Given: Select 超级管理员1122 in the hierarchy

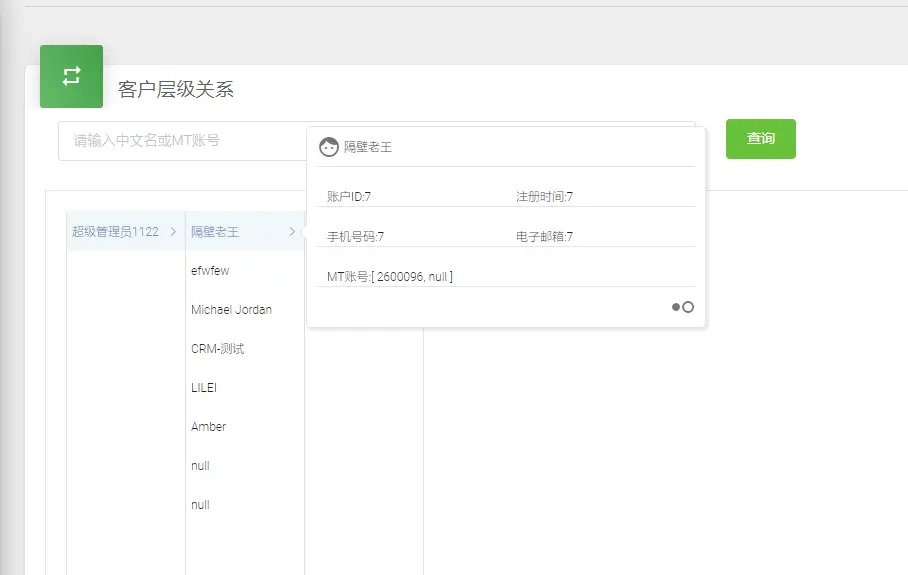Looking at the screenshot, I should (x=115, y=232).
